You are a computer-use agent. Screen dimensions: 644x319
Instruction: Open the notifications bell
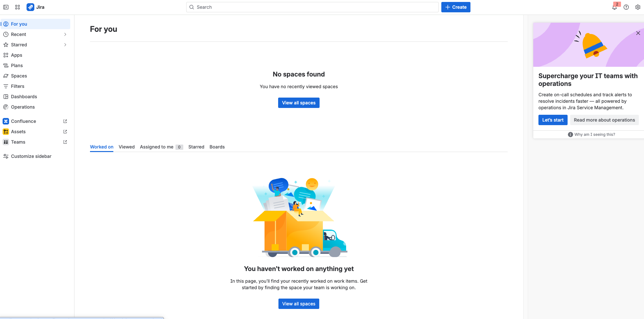click(x=614, y=7)
